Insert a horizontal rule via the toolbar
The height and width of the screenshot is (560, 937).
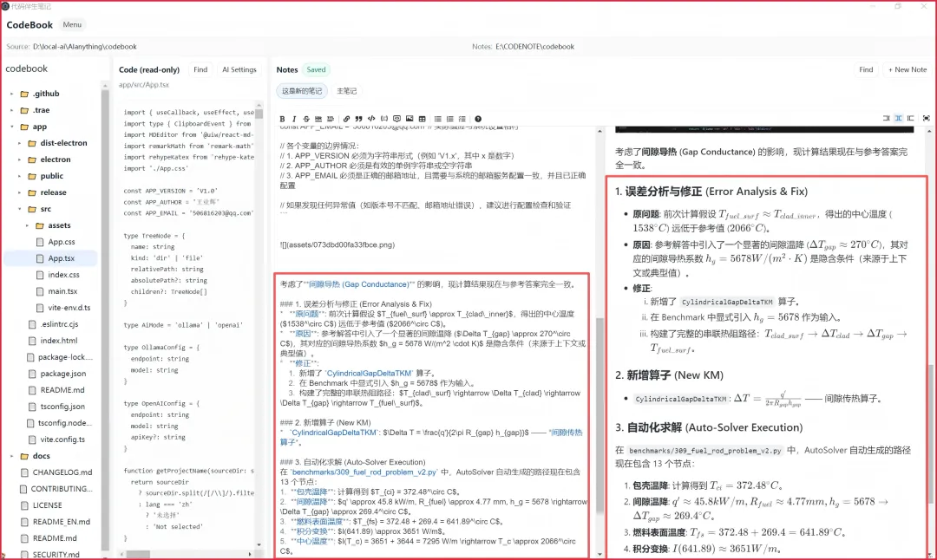pos(318,119)
